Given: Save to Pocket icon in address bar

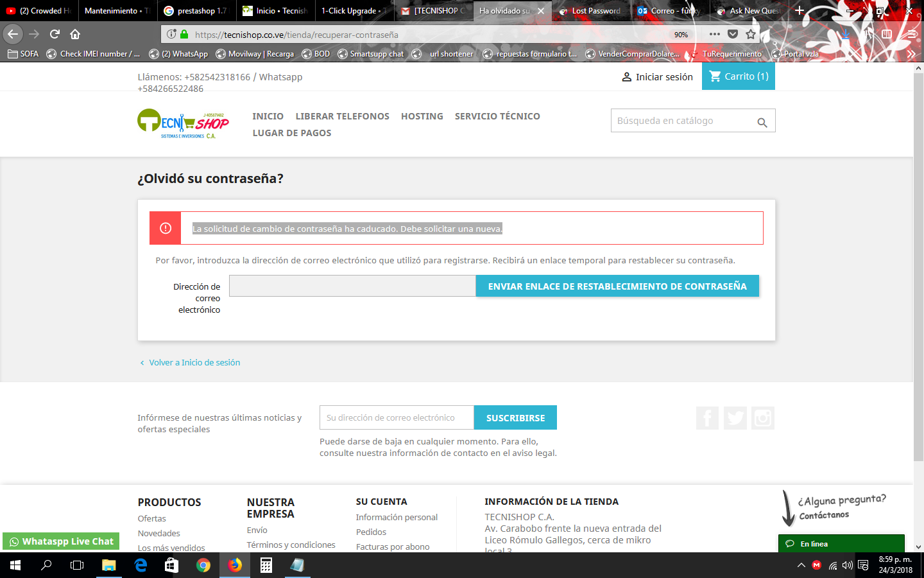Looking at the screenshot, I should tap(733, 34).
